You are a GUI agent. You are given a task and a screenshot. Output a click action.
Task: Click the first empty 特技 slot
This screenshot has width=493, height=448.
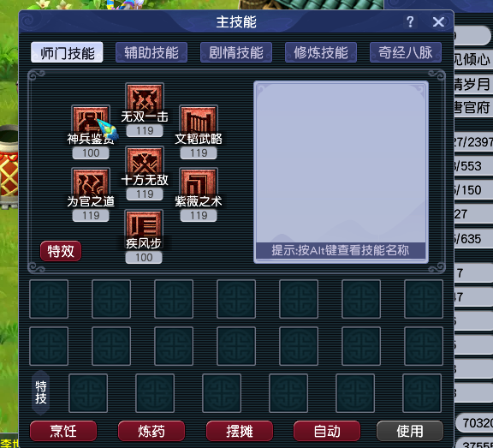coord(88,393)
